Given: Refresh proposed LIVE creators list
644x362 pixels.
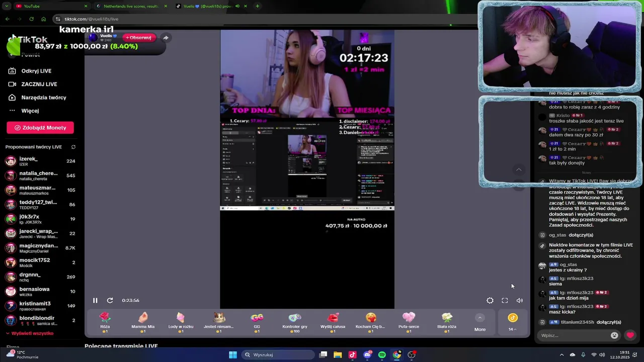Looking at the screenshot, I should pos(73,147).
